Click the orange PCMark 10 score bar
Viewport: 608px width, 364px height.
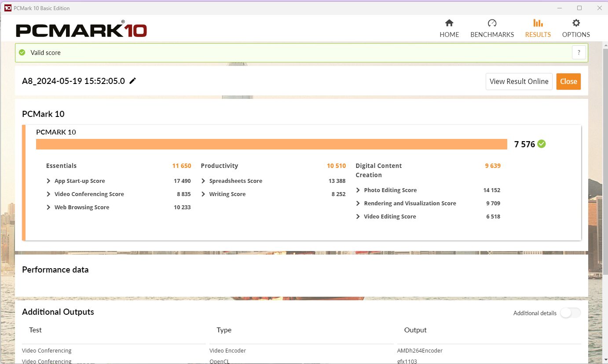[271, 144]
